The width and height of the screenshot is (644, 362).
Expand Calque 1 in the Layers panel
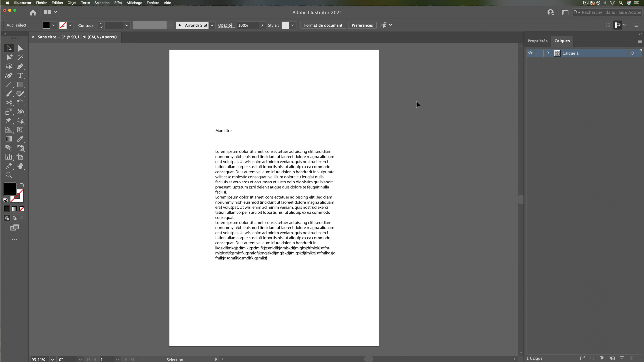click(548, 53)
